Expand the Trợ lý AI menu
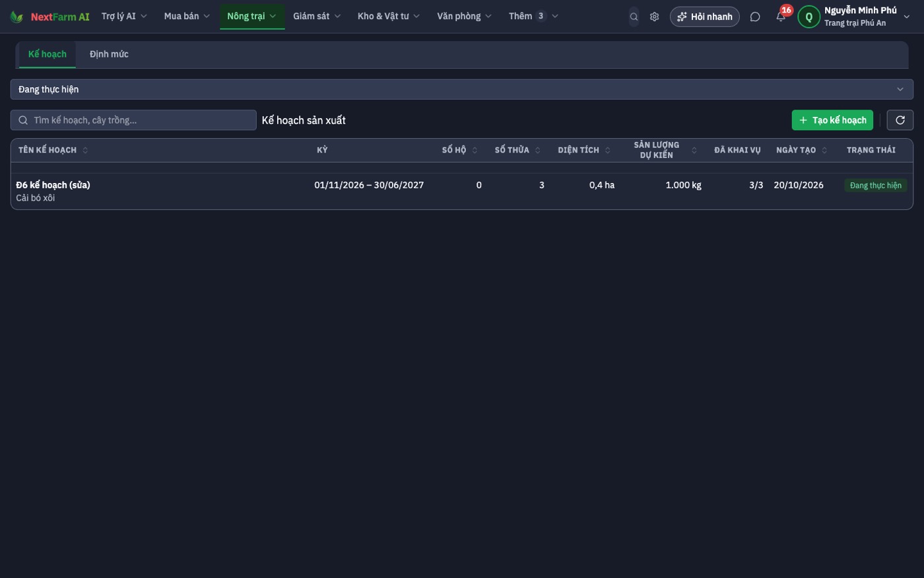The image size is (924, 578). tap(124, 17)
